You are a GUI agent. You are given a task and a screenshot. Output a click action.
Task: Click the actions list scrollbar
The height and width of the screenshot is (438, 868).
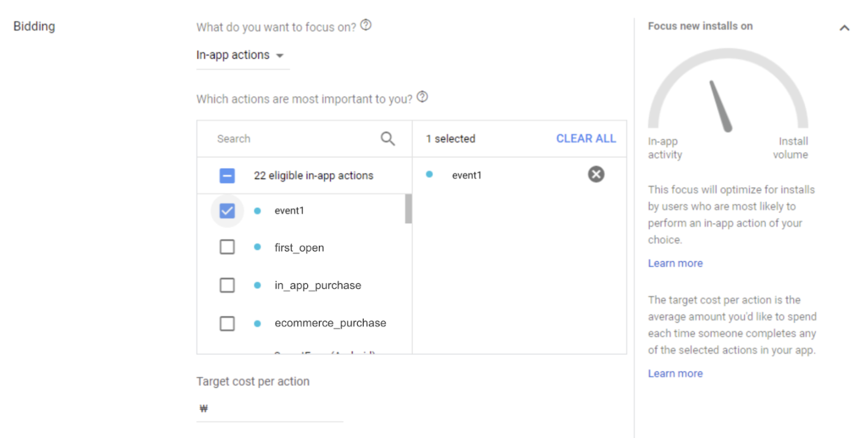click(408, 209)
